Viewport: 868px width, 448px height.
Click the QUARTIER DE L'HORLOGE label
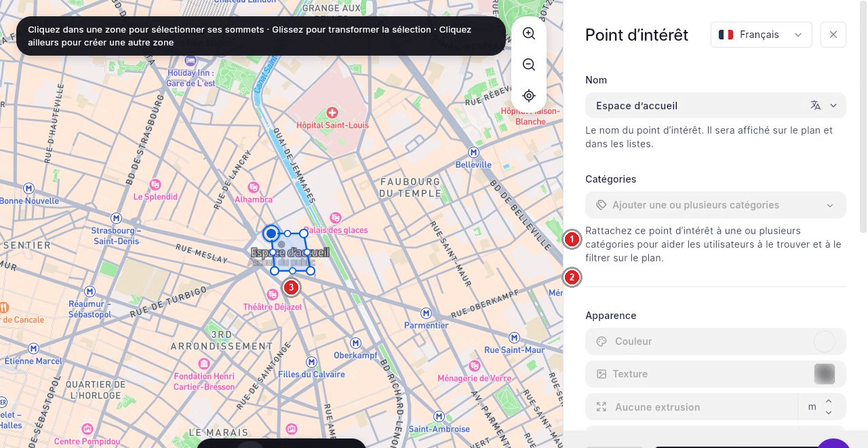click(94, 390)
